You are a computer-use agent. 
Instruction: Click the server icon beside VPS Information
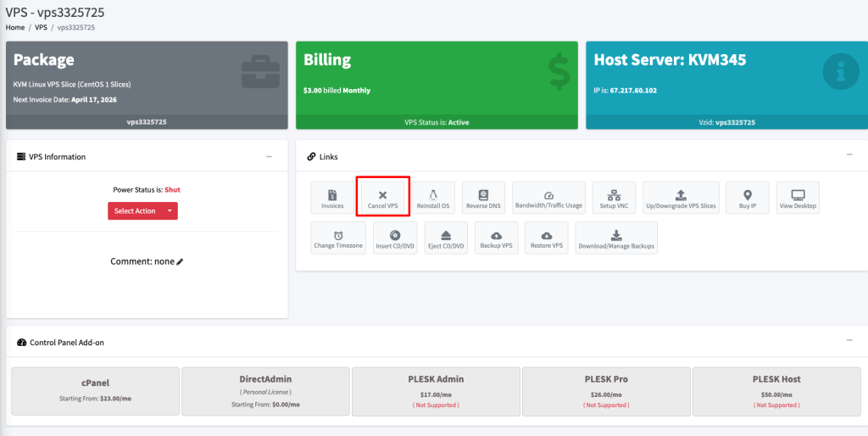pyautogui.click(x=21, y=157)
